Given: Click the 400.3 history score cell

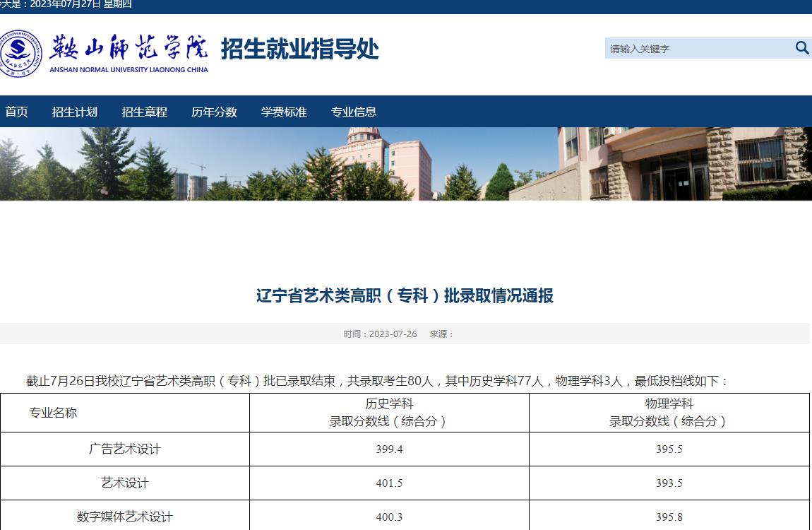Looking at the screenshot, I should [x=390, y=517].
